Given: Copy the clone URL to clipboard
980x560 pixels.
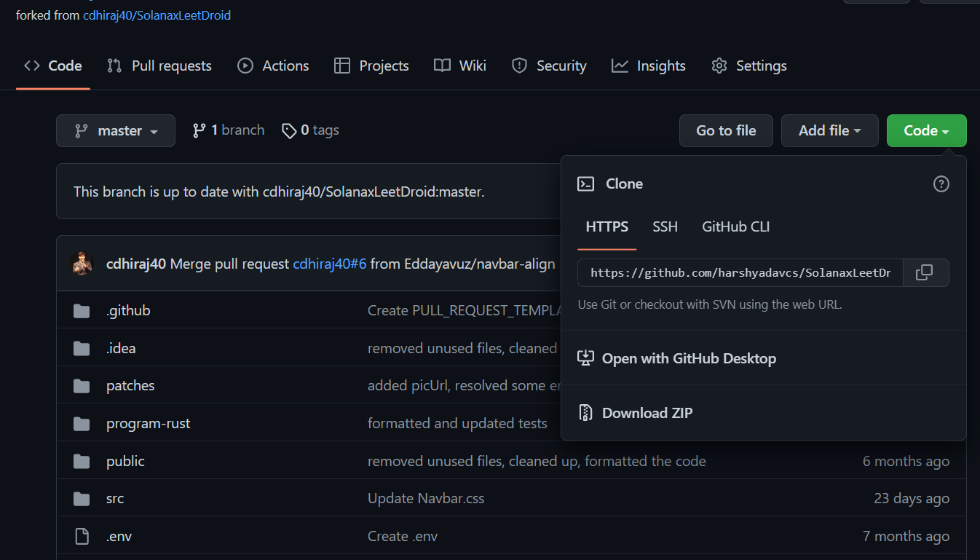Looking at the screenshot, I should [925, 273].
